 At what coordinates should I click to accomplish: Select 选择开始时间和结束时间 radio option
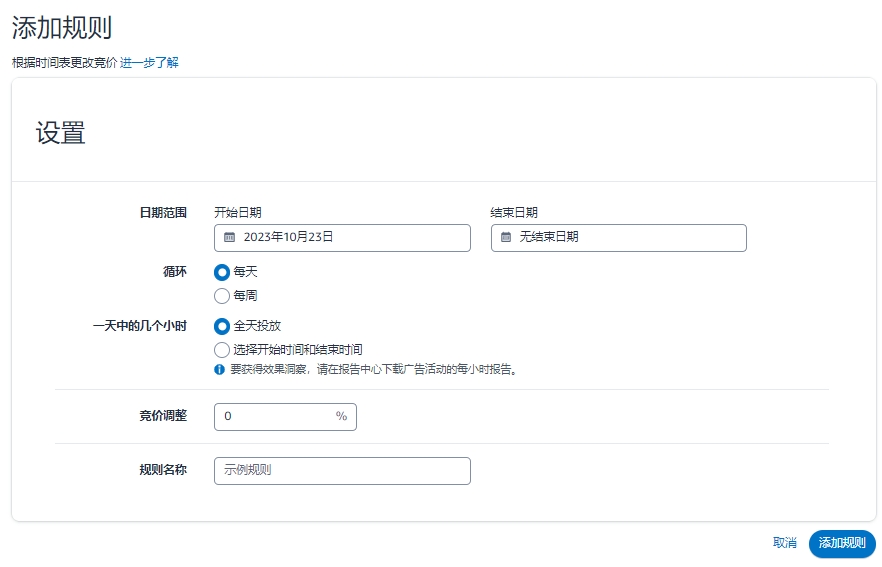(222, 350)
